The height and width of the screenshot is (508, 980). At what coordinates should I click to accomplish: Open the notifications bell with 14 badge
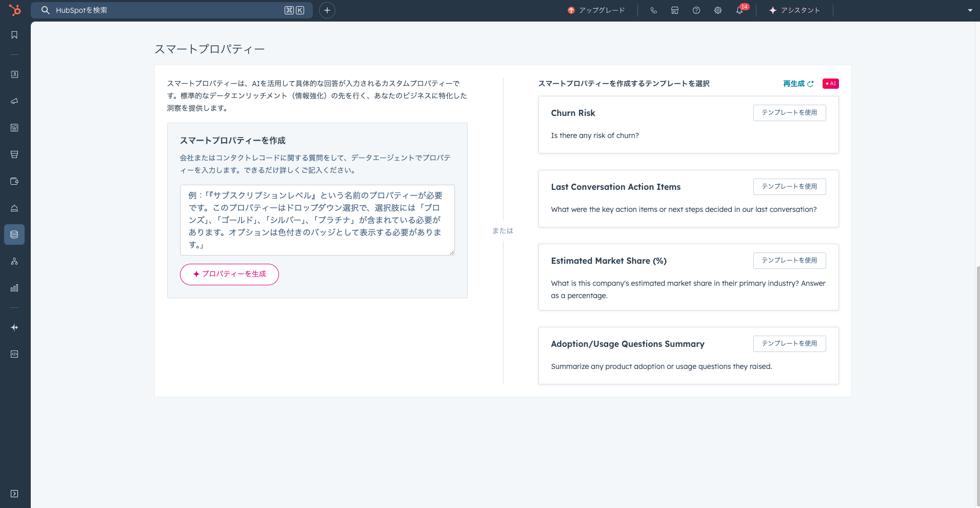tap(739, 10)
